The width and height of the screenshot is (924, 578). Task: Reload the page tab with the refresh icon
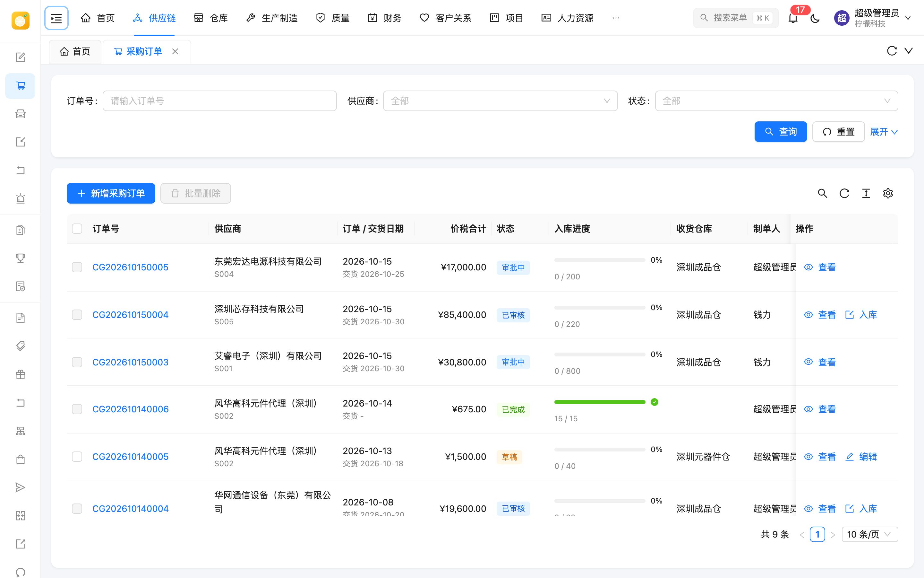point(892,51)
